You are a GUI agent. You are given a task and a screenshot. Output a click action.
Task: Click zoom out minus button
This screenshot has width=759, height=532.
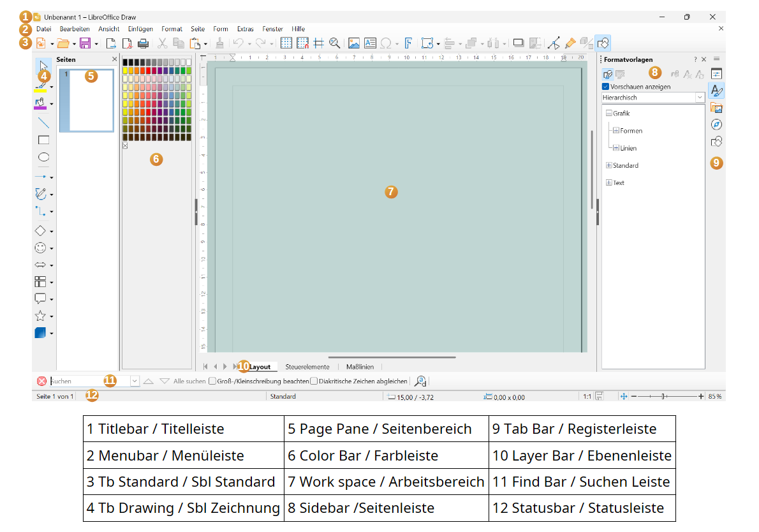point(633,397)
